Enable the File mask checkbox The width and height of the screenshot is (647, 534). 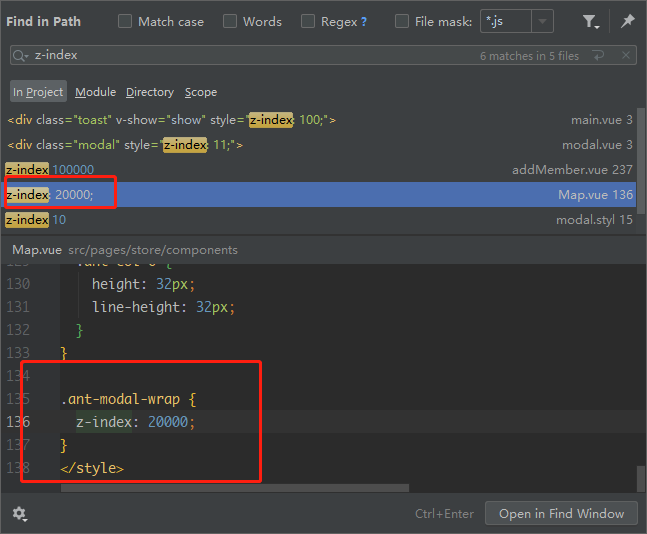[x=402, y=21]
